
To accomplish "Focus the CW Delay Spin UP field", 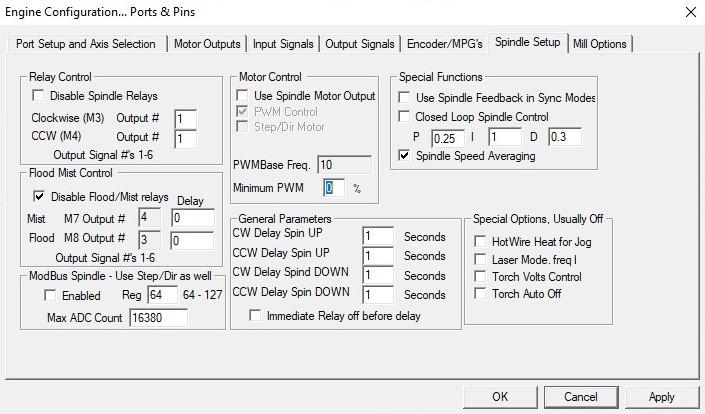I will coord(378,237).
